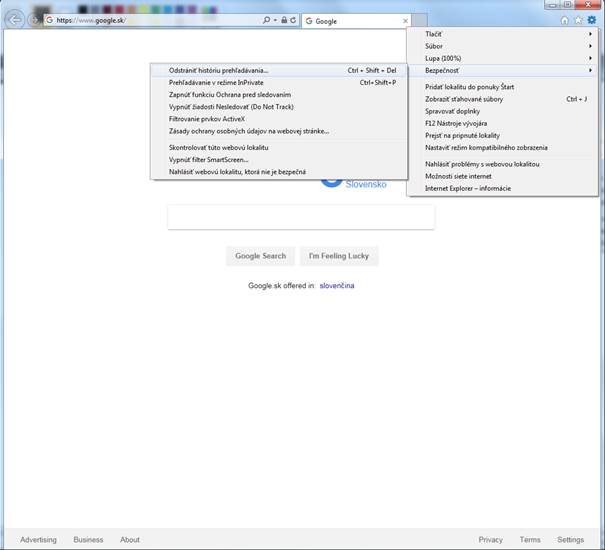This screenshot has height=550, width=605.
Task: Choose Vypnúť žiadosti Nesledovať (Do Not Track)
Action: 279,107
